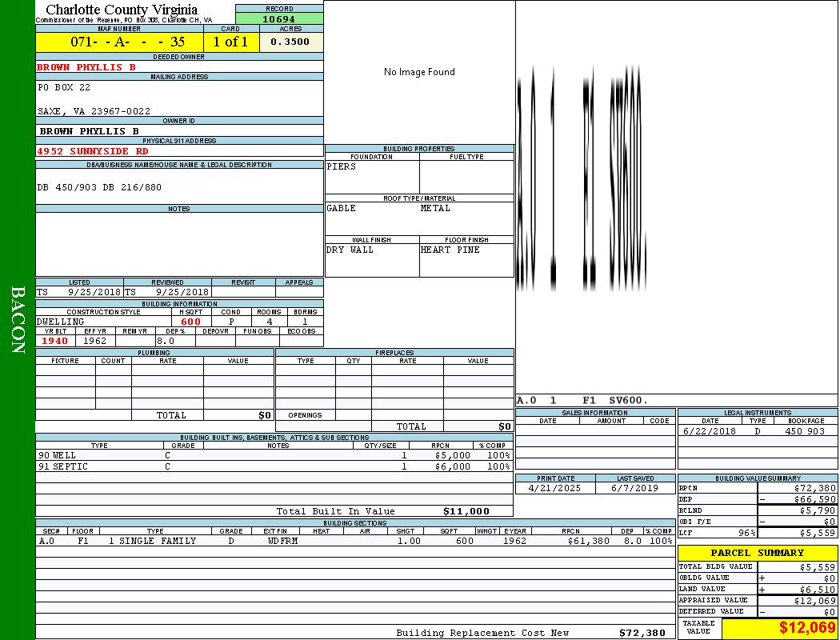
Task: Click the red taxable value $12,069
Action: tap(807, 628)
